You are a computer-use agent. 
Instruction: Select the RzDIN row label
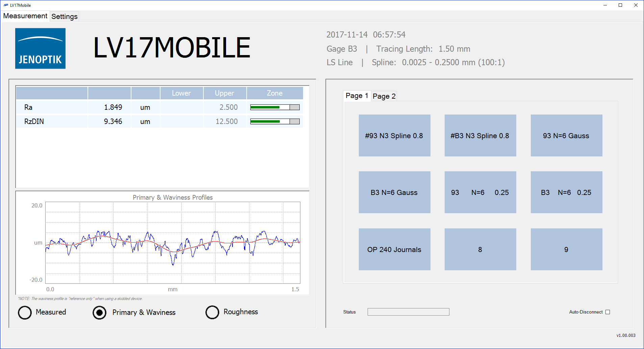(34, 122)
